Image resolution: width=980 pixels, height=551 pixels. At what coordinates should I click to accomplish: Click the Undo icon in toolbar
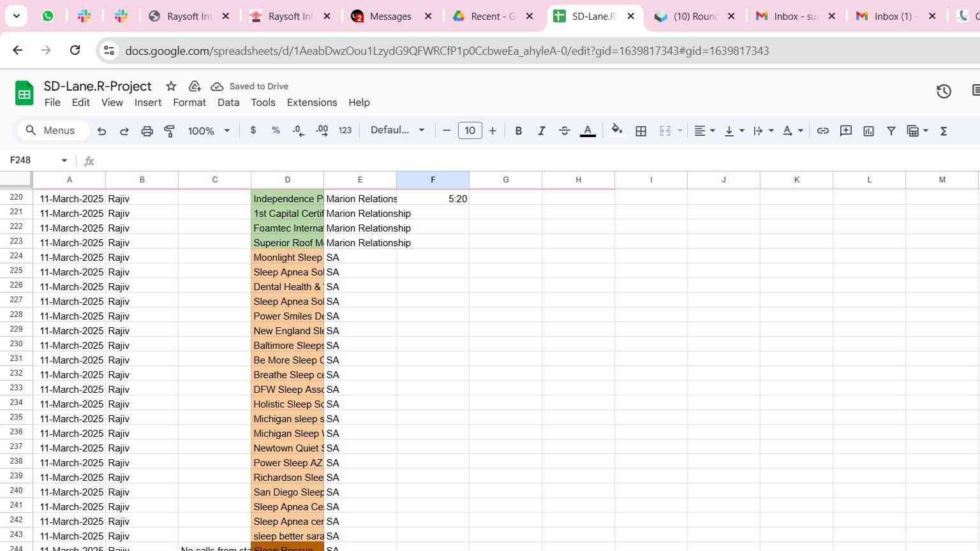[101, 131]
